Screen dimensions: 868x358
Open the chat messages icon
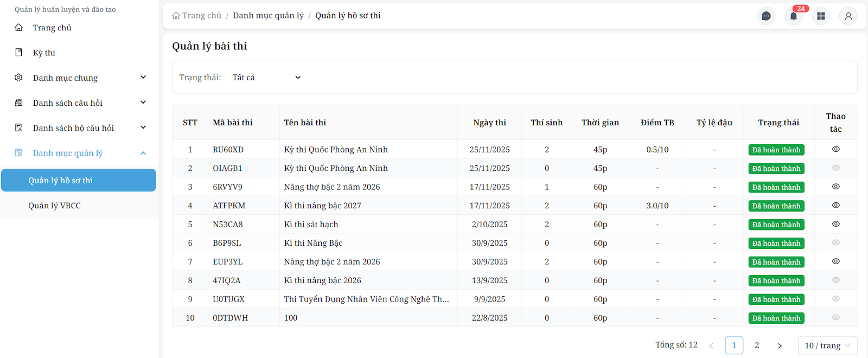[x=766, y=16]
